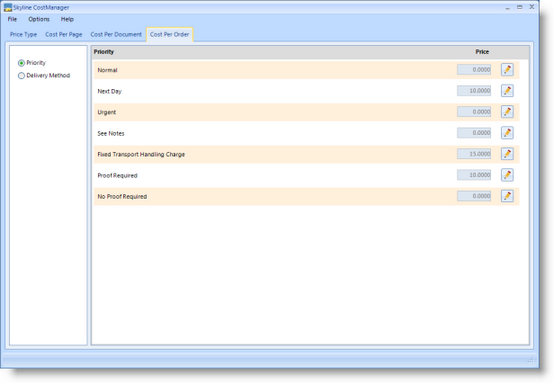Switch to the Price Type tab
Viewport: 554px width, 383px height.
[x=23, y=34]
